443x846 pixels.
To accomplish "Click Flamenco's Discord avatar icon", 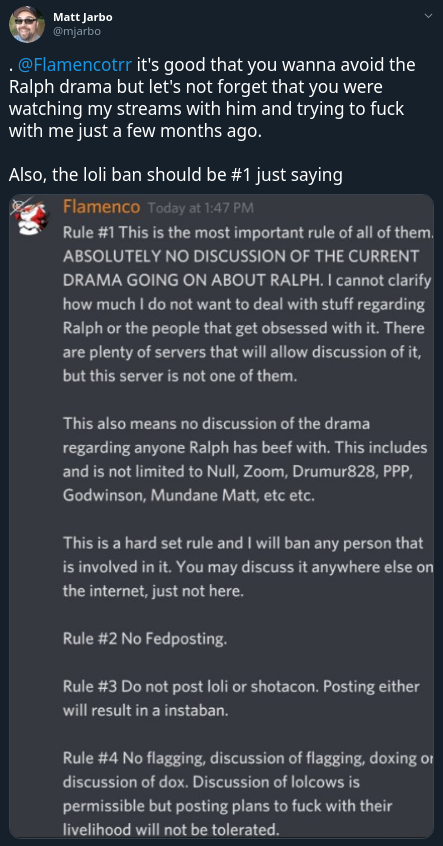I will coord(30,215).
